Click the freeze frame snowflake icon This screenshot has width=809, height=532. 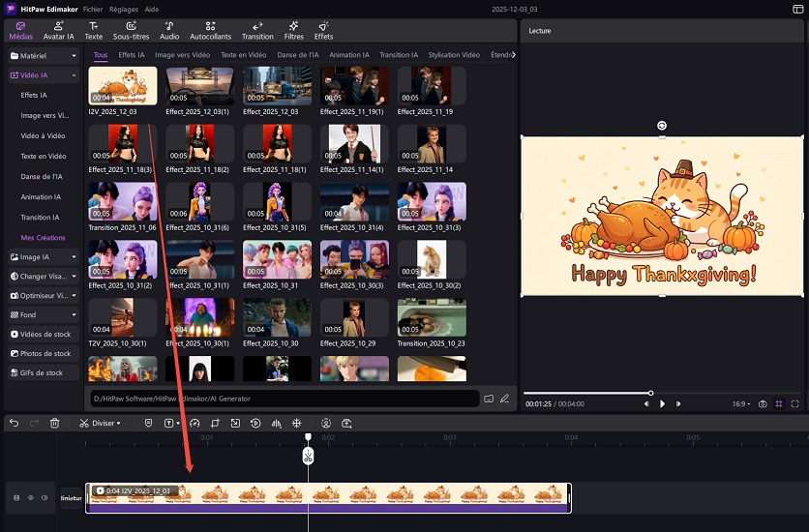pyautogui.click(x=296, y=423)
